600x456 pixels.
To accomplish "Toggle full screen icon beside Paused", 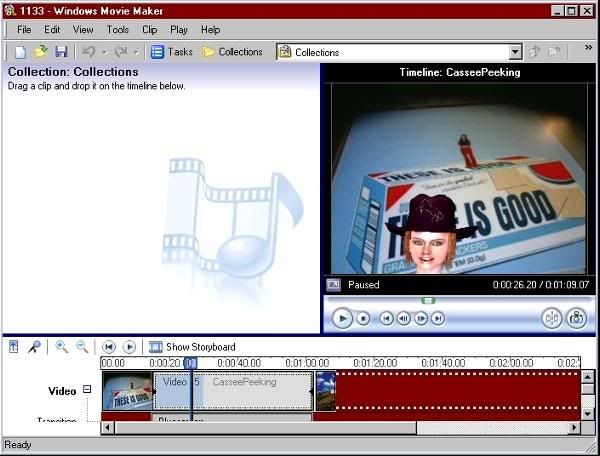I will pos(333,285).
